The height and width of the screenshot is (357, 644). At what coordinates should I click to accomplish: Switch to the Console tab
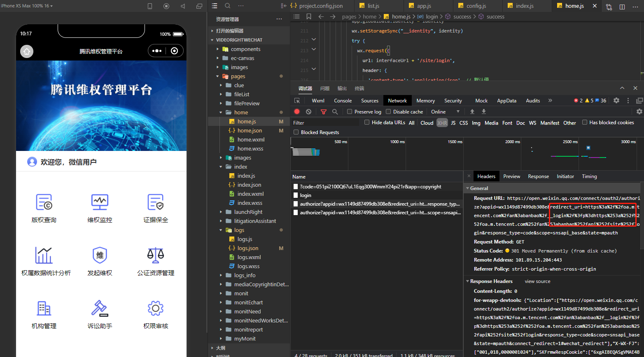343,101
